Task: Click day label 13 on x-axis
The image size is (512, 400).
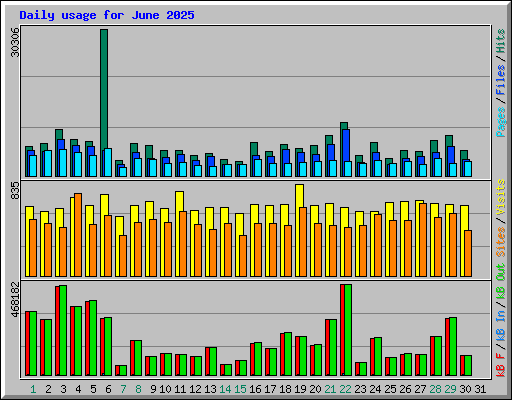Action: click(210, 389)
